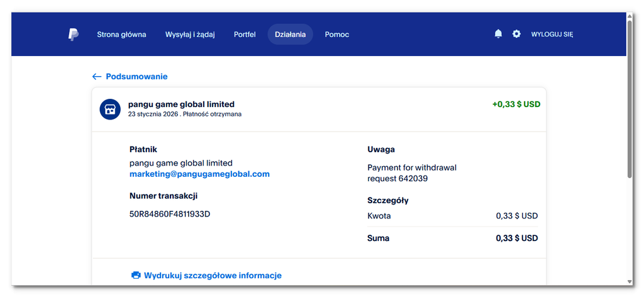Click the scrollbar down arrow
This screenshot has width=644, height=297.
point(630,281)
